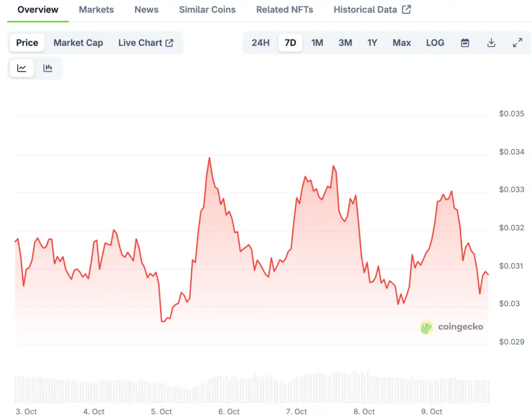The width and height of the screenshot is (532, 420).
Task: Switch chart to Market Cap
Action: pos(78,43)
